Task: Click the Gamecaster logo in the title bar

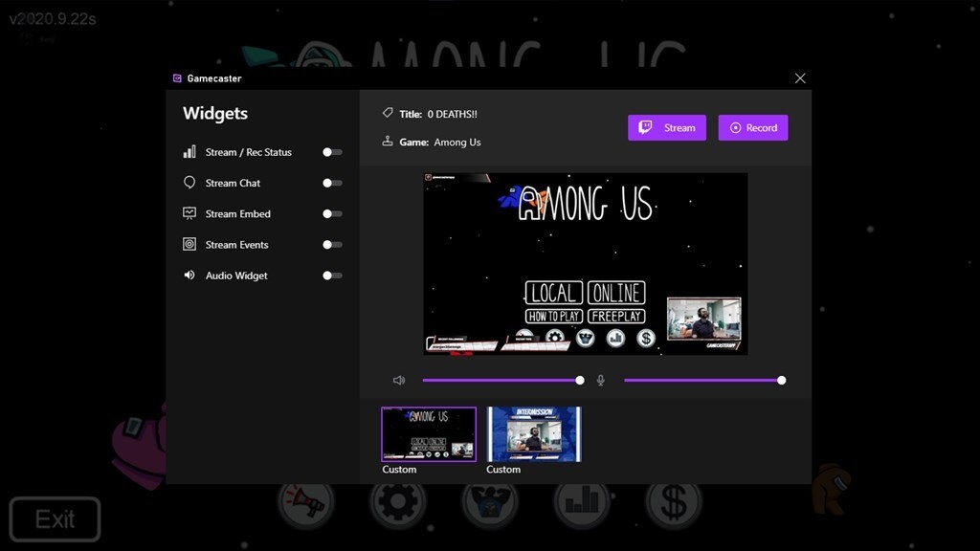Action: point(176,77)
